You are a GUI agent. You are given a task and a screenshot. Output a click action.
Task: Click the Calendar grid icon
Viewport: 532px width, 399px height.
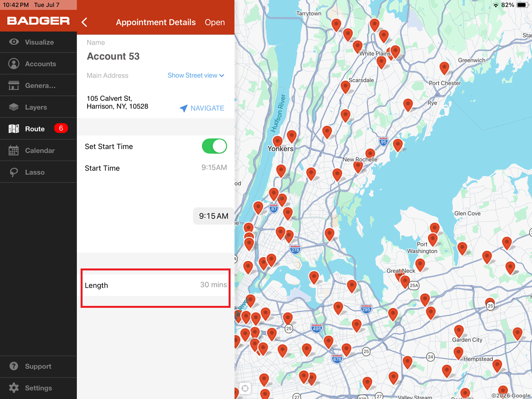(14, 150)
